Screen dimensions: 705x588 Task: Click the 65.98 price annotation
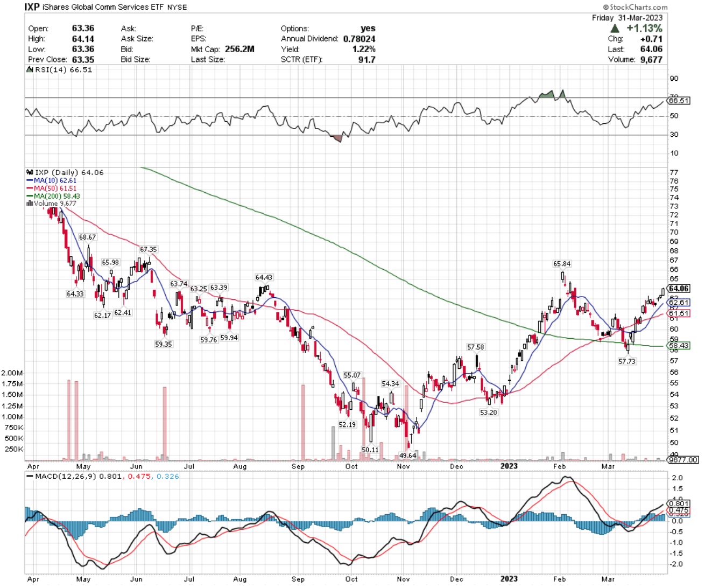110,262
